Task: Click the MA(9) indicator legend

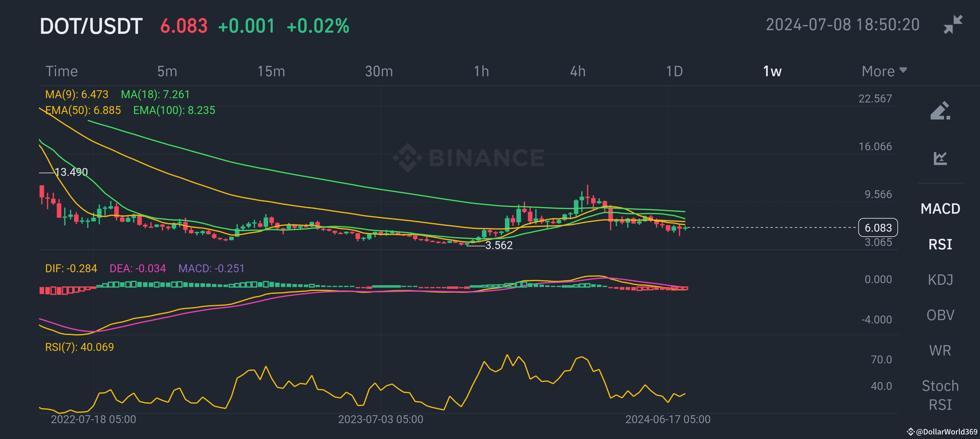Action: [76, 95]
